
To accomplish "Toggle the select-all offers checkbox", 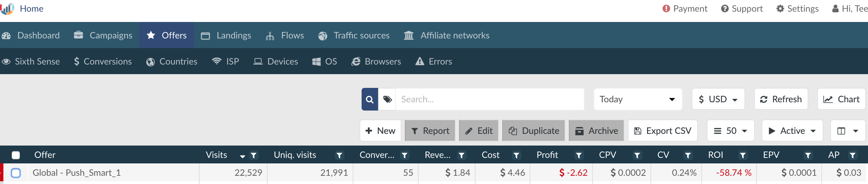I will pyautogui.click(x=16, y=155).
